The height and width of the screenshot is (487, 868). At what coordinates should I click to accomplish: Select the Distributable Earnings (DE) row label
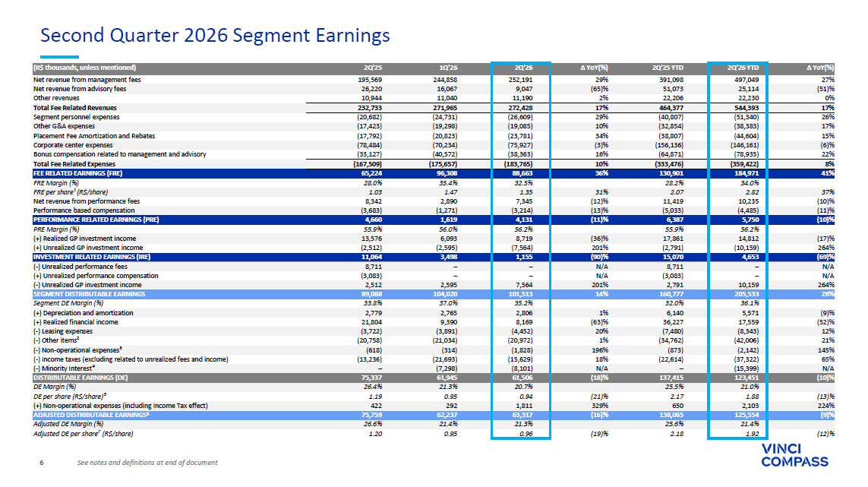click(x=80, y=378)
